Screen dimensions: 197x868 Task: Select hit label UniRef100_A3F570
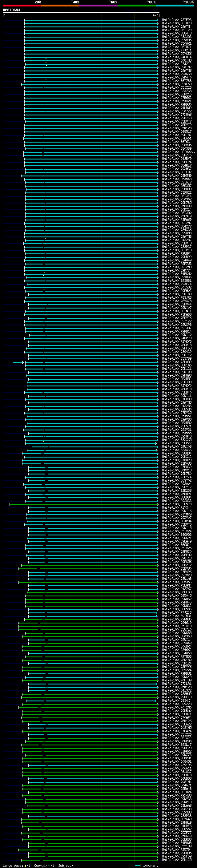tap(176, 504)
